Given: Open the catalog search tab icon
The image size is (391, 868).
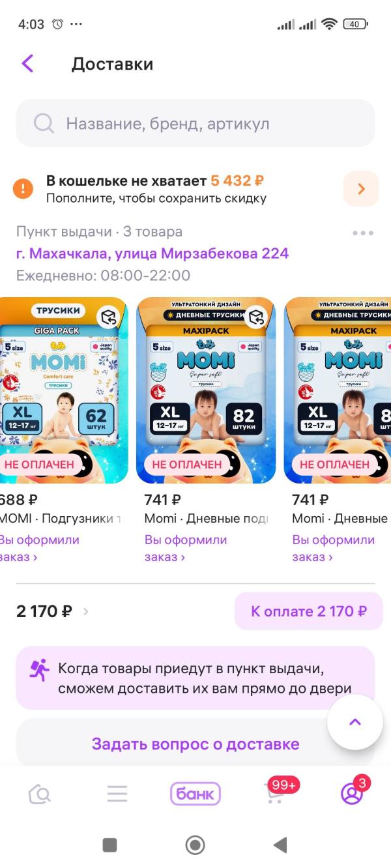Looking at the screenshot, I should 40,794.
